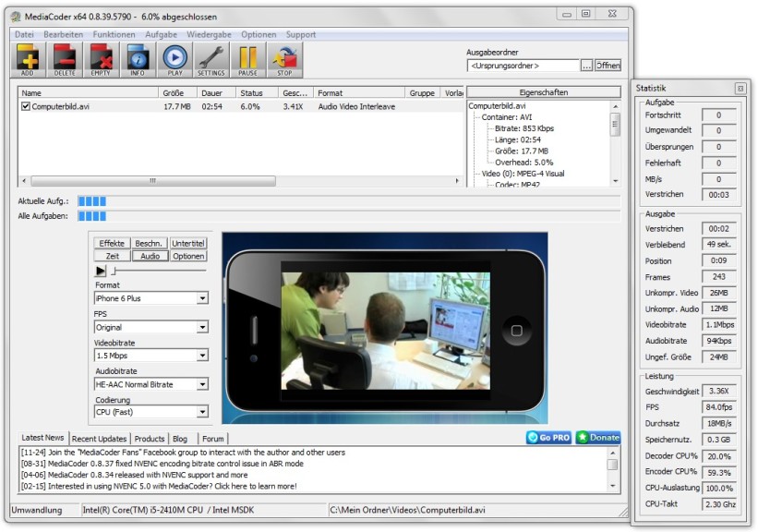Viewport: 758px width, 532px height.
Task: Switch to the Beschn. tab
Action: [x=150, y=243]
